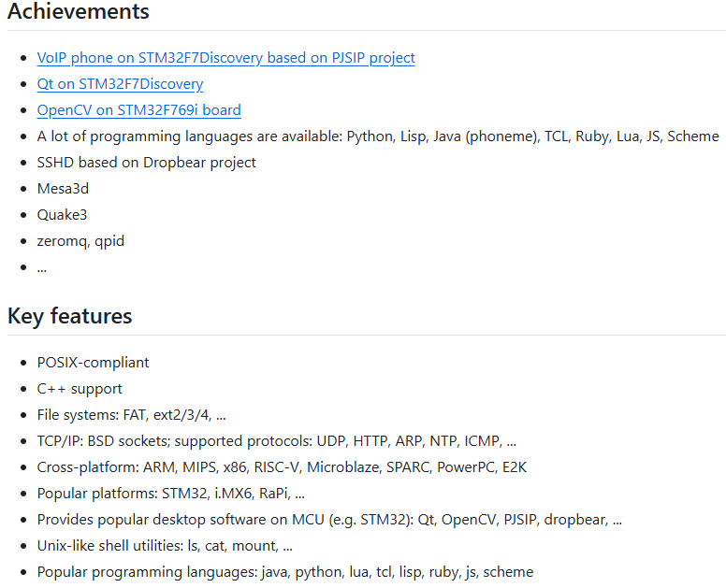726x588 pixels.
Task: Click the Achievements heading
Action: 79,12
